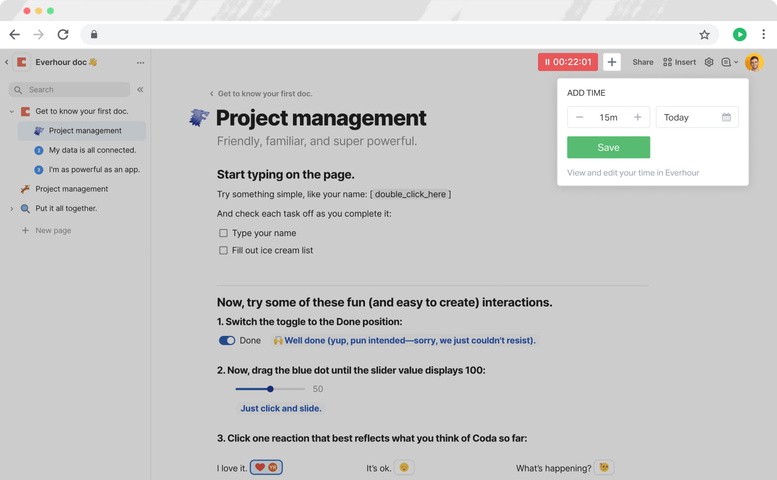Reload the current page
The image size is (777, 480).
click(x=63, y=34)
